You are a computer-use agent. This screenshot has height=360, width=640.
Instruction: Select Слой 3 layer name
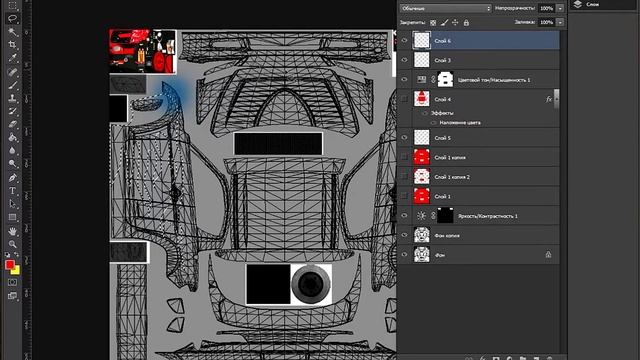tap(442, 60)
